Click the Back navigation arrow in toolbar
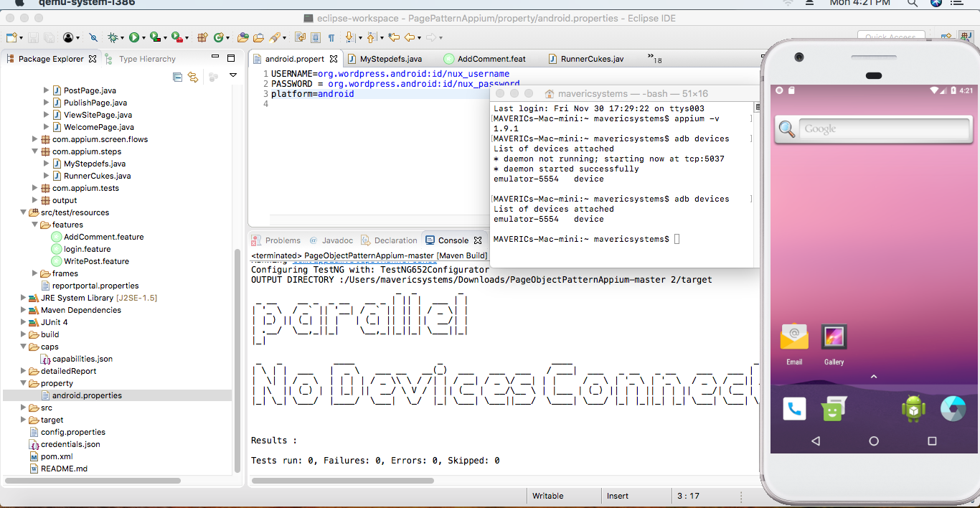The height and width of the screenshot is (508, 980). 410,37
